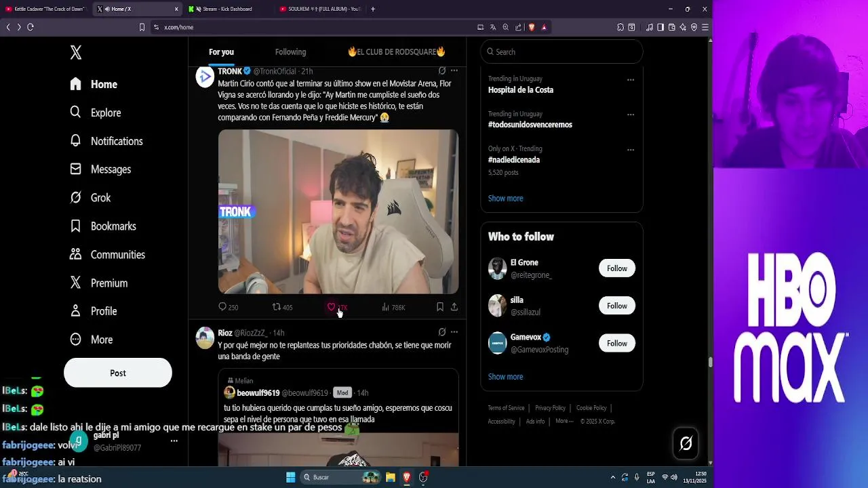Open Cookie Policy link

(591, 408)
